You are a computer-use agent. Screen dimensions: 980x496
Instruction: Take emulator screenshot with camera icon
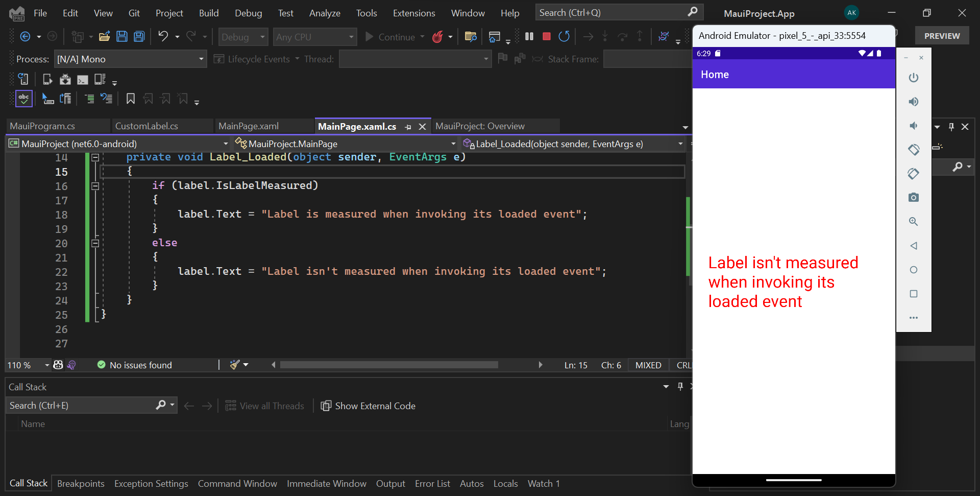pyautogui.click(x=913, y=197)
